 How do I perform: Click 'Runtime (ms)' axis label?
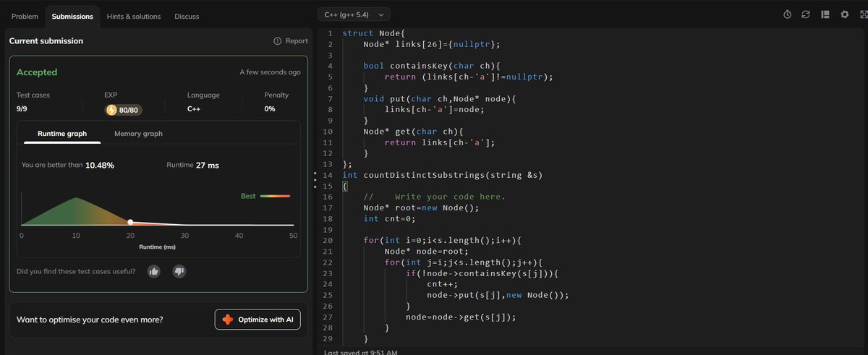point(157,247)
